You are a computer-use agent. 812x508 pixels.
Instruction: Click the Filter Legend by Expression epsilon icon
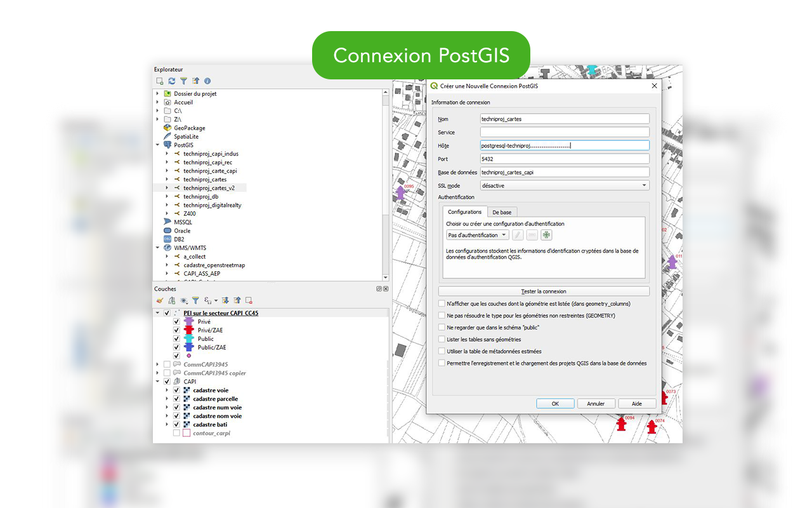tap(209, 300)
